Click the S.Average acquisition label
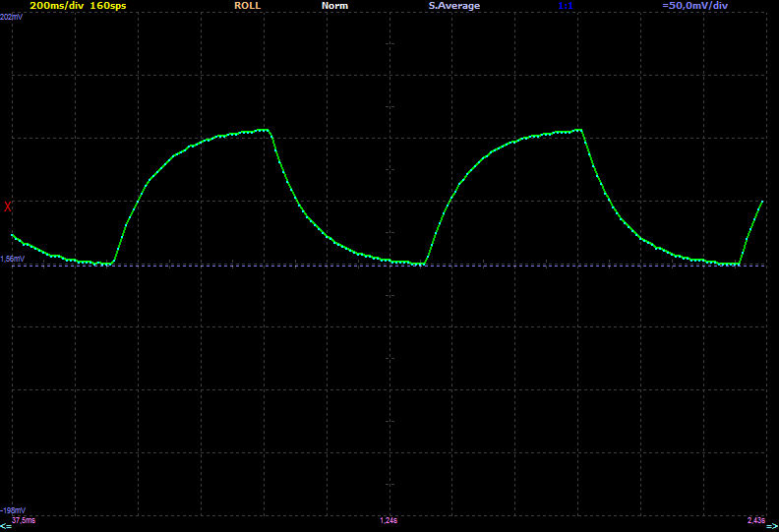This screenshot has width=779, height=532. click(454, 6)
